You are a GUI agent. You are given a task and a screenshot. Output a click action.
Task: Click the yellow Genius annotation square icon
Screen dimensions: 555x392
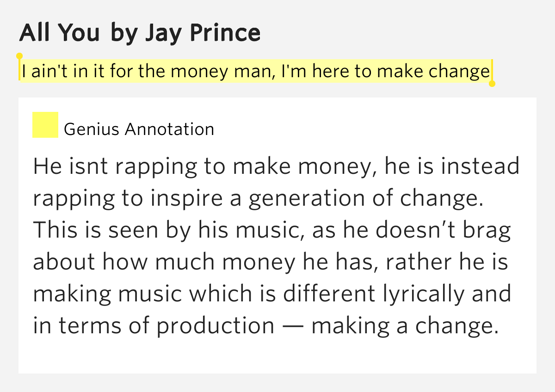[x=45, y=125]
